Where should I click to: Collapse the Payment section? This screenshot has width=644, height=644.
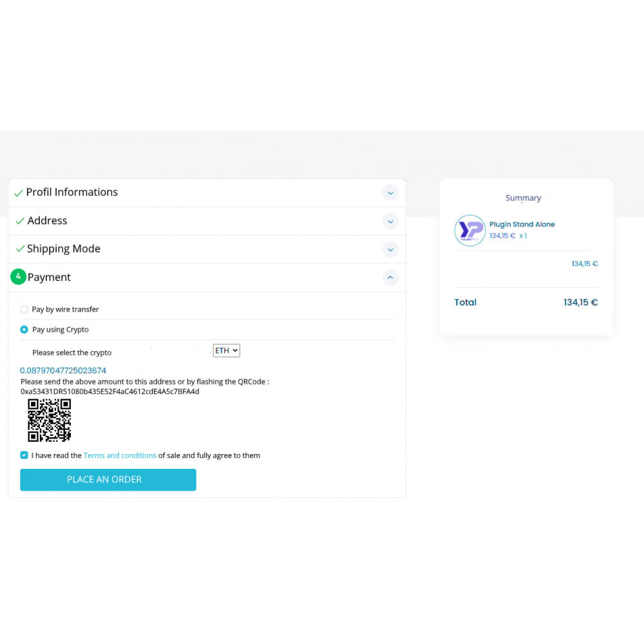[391, 278]
